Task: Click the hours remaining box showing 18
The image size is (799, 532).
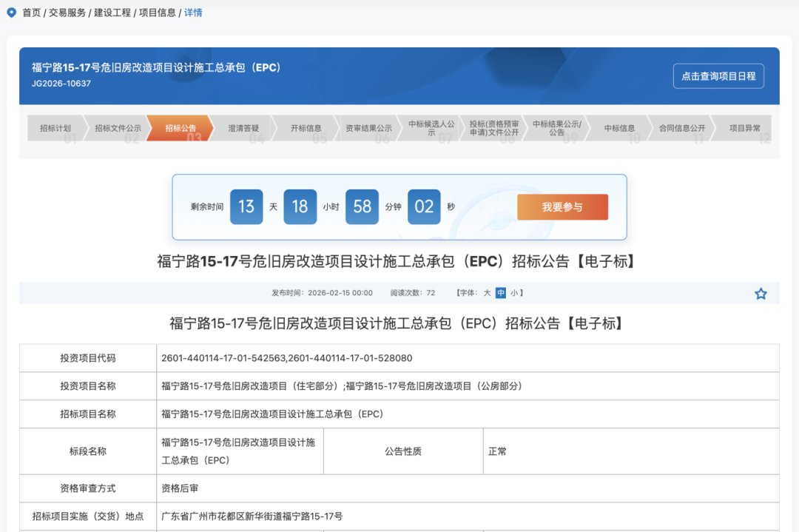Action: click(x=300, y=207)
